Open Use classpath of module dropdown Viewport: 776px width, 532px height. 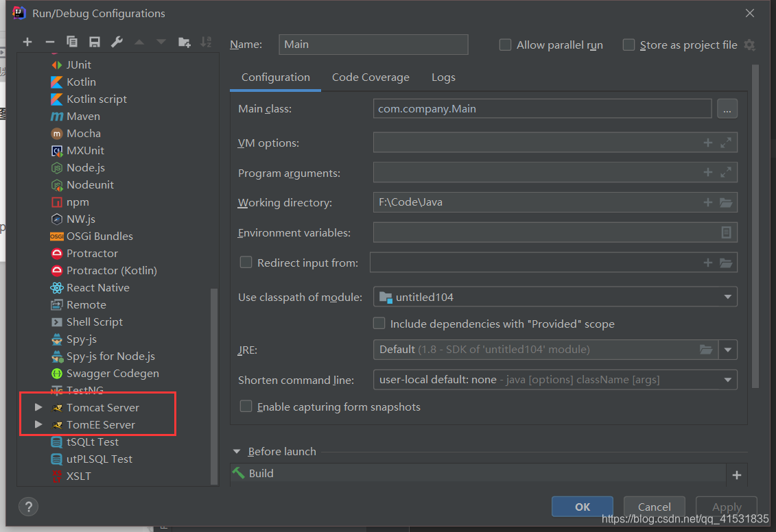coord(727,297)
